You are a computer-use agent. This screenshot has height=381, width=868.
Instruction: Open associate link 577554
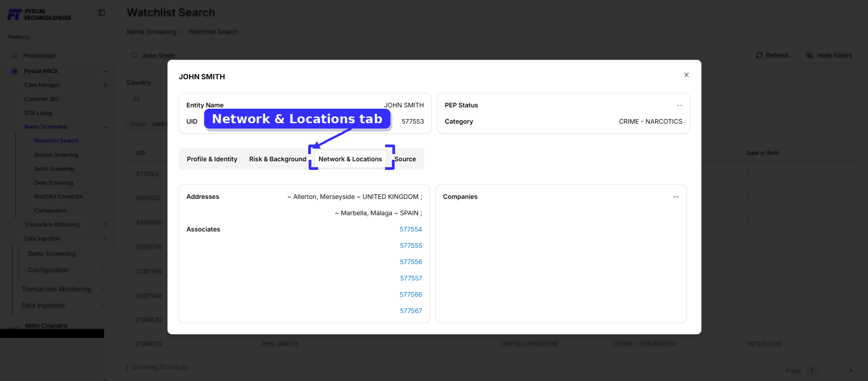pyautogui.click(x=410, y=229)
